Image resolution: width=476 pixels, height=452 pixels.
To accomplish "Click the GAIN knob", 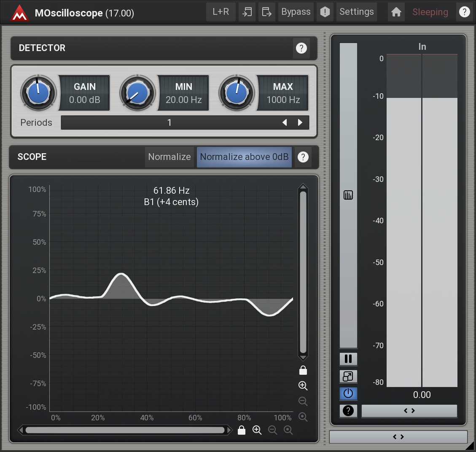I will pos(38,93).
